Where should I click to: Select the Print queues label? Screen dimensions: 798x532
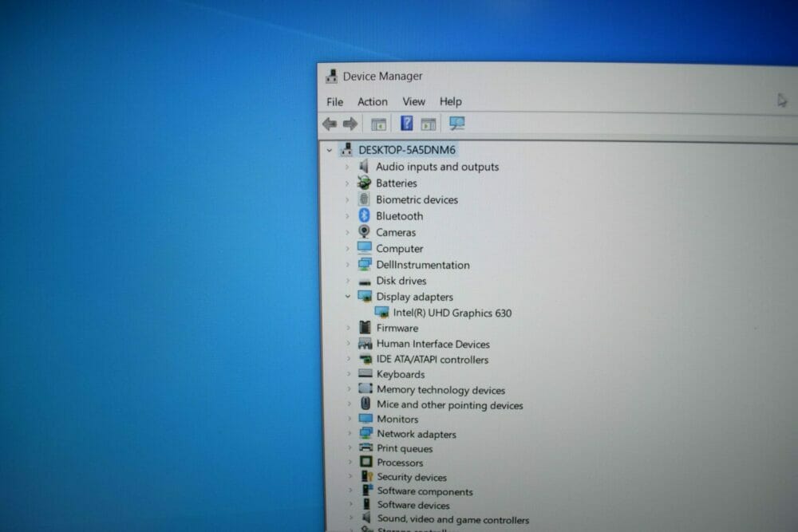pos(405,448)
